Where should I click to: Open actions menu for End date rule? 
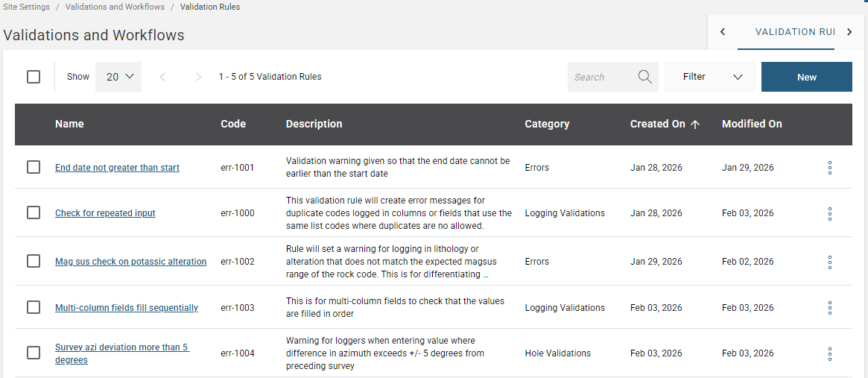pyautogui.click(x=829, y=168)
